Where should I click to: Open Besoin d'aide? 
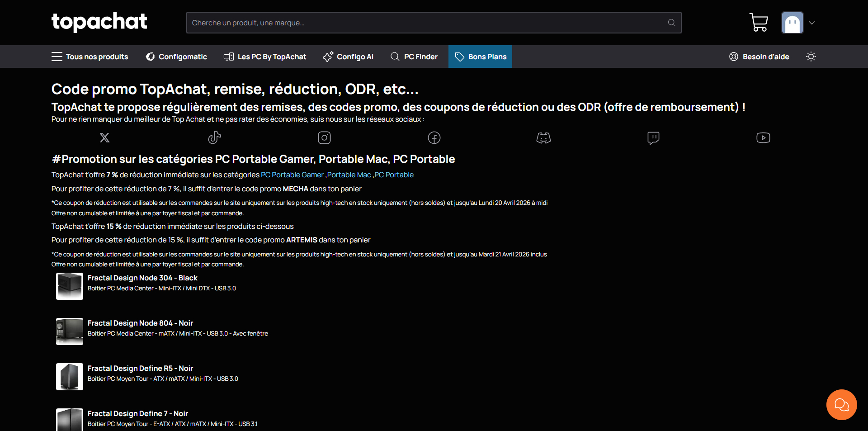coord(759,57)
